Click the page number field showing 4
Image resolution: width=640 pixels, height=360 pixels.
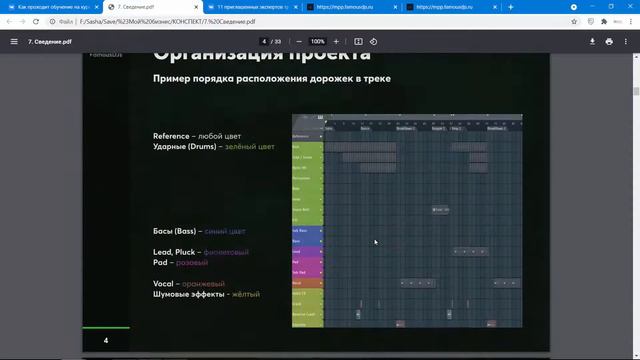[x=264, y=42]
